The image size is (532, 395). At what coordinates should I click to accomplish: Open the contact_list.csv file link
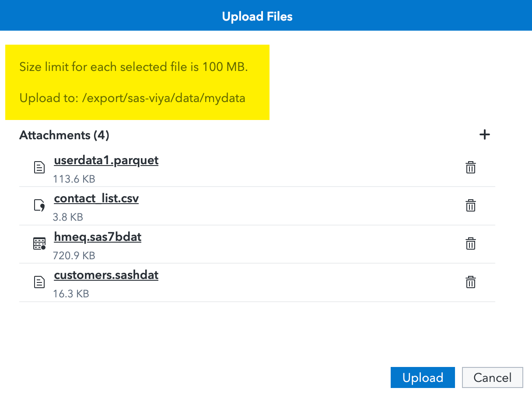click(x=96, y=198)
